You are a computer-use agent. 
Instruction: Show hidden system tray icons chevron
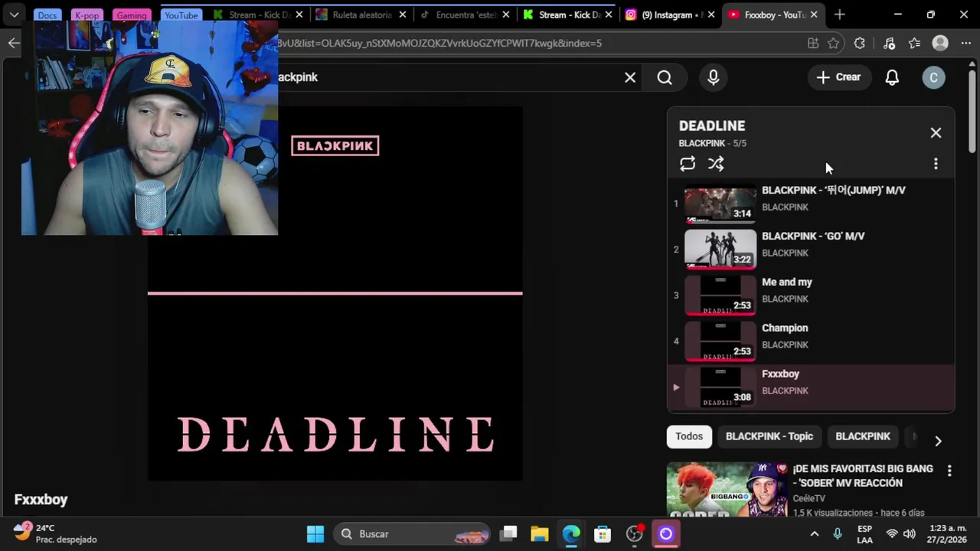[815, 534]
